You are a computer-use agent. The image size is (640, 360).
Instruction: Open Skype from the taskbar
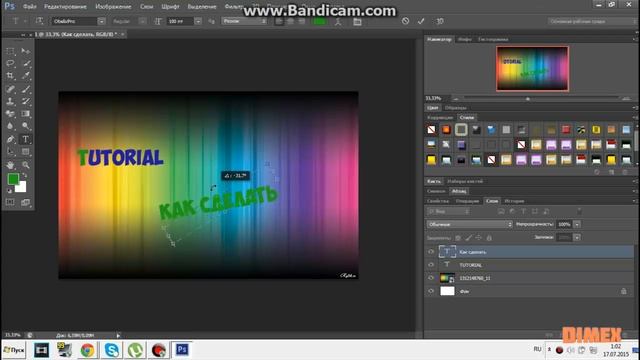111,350
